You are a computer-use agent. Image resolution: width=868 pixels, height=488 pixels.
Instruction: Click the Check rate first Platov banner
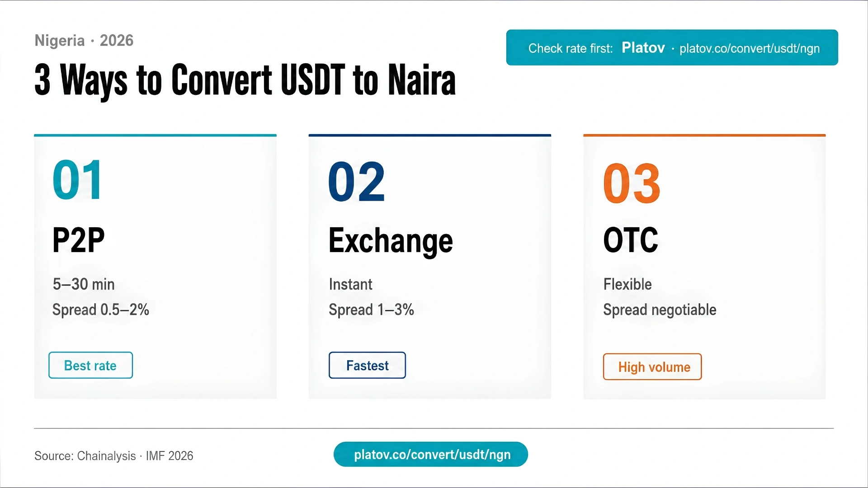672,47
